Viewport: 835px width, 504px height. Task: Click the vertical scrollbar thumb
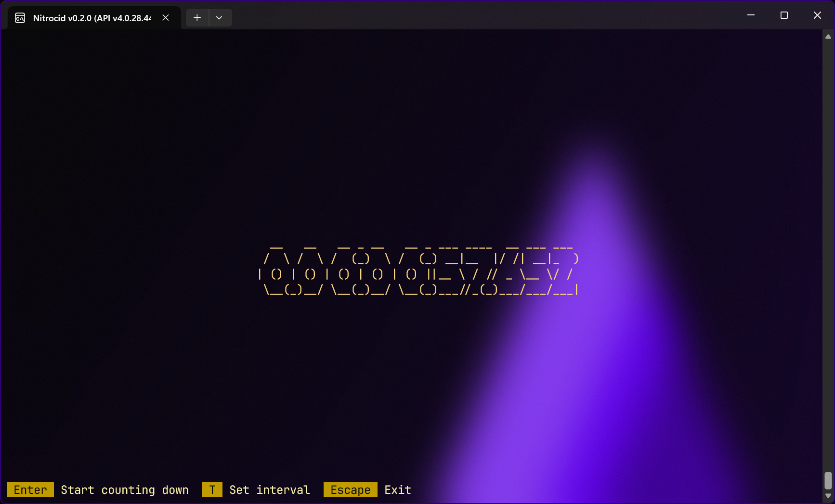(828, 480)
